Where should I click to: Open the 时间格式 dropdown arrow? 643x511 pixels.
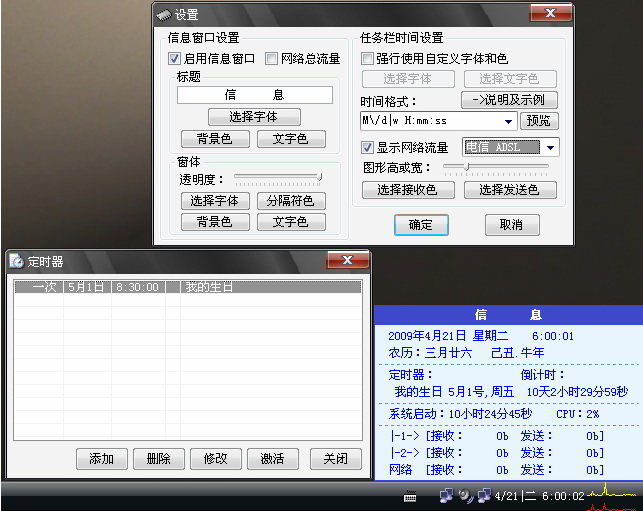pos(508,121)
